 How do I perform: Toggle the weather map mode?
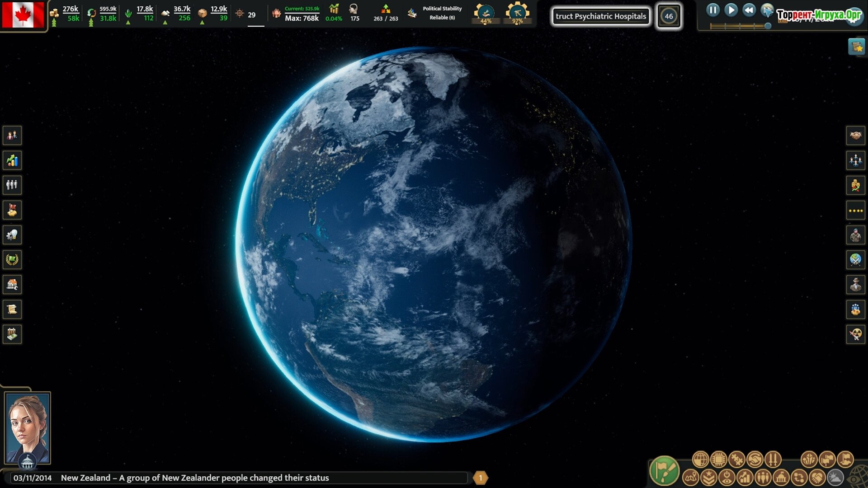point(835,477)
